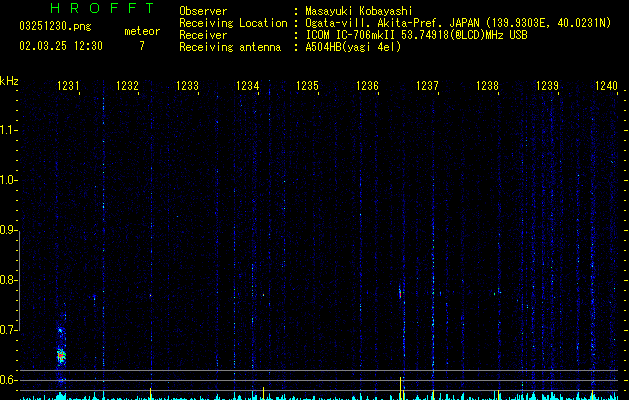Select the file name 03251230.png
The height and width of the screenshot is (400, 629).
[x=55, y=26]
